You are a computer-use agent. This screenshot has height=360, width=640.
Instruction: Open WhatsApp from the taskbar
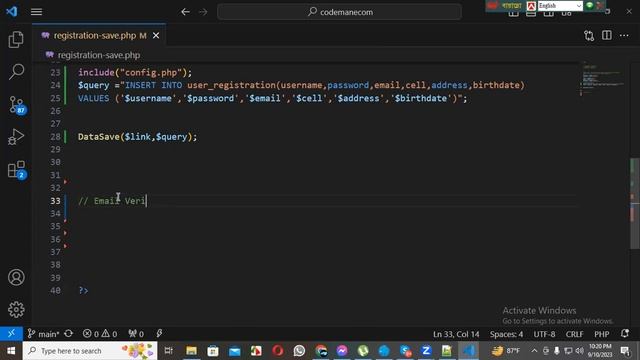pyautogui.click(x=299, y=351)
